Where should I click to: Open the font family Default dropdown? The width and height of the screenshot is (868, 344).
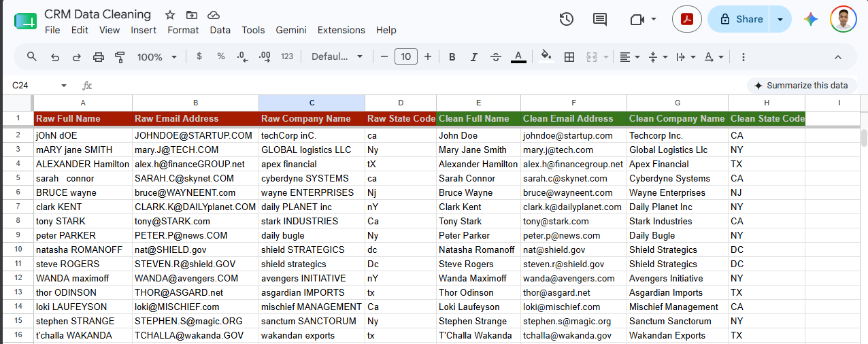337,56
